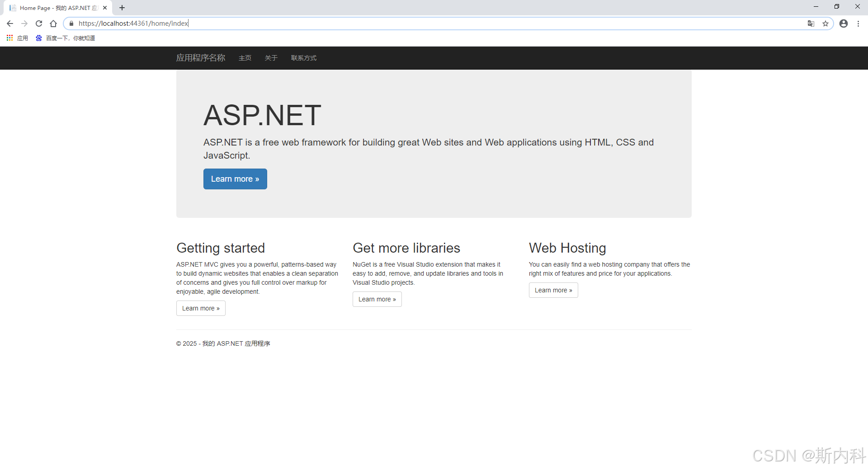
Task: Click the ASP.NET large heading
Action: coord(262,115)
